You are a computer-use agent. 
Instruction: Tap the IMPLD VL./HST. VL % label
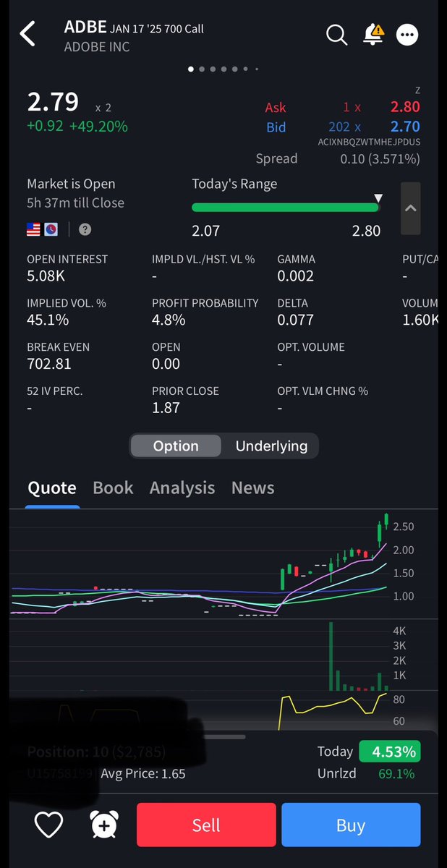pos(203,259)
